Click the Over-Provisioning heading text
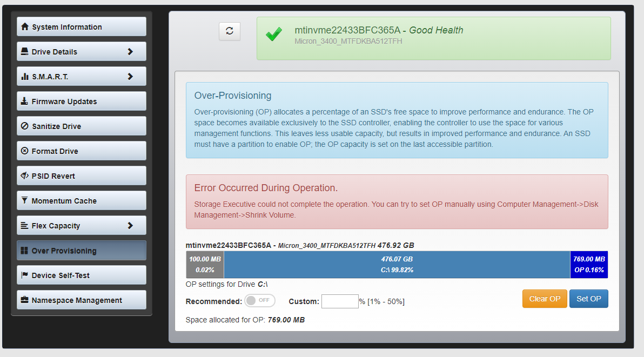 click(233, 96)
